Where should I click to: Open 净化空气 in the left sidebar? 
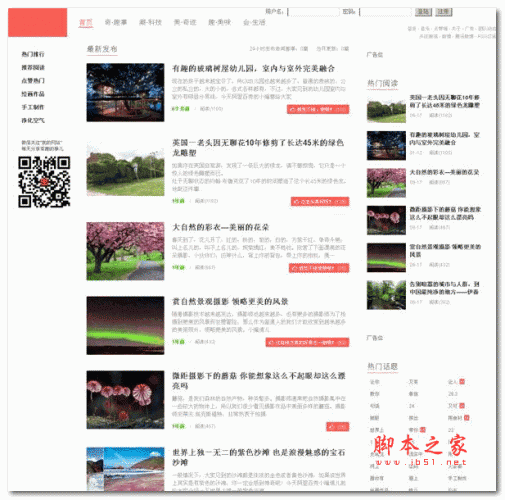[33, 120]
